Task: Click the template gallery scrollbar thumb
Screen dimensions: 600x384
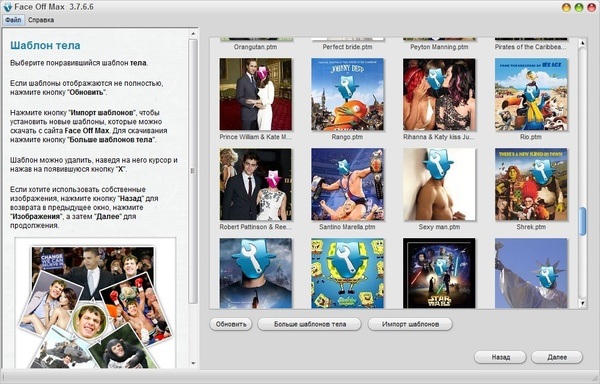Action: pos(582,221)
